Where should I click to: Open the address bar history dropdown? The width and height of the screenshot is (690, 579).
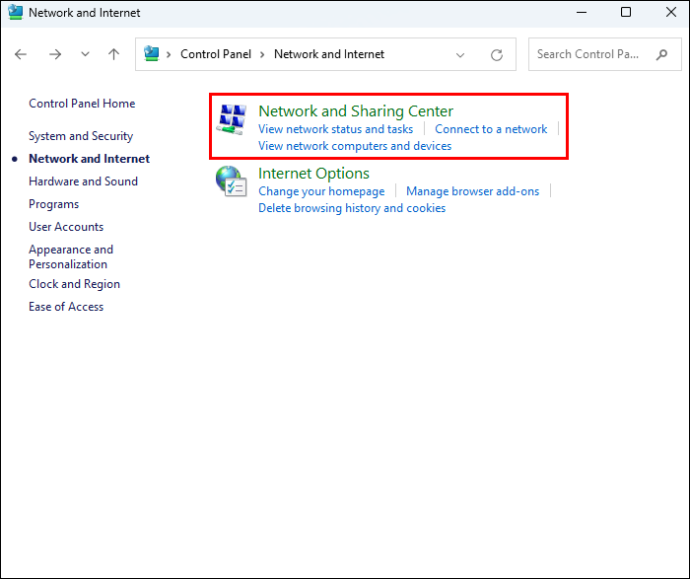click(460, 55)
